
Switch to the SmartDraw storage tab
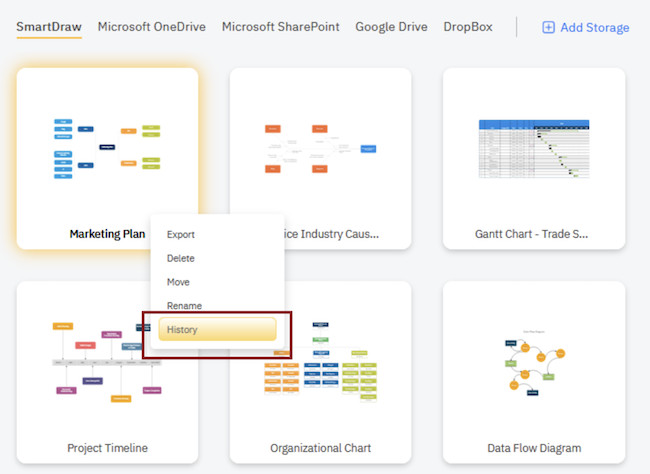pyautogui.click(x=49, y=27)
